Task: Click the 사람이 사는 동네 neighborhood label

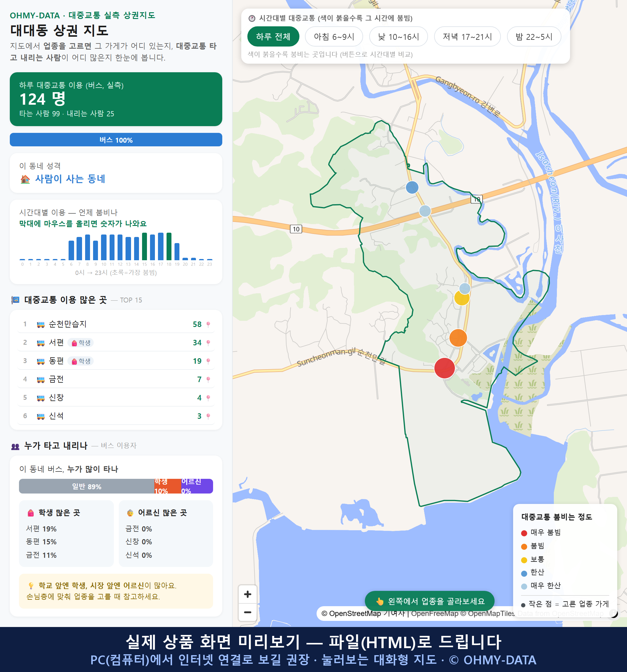Action: [x=70, y=179]
